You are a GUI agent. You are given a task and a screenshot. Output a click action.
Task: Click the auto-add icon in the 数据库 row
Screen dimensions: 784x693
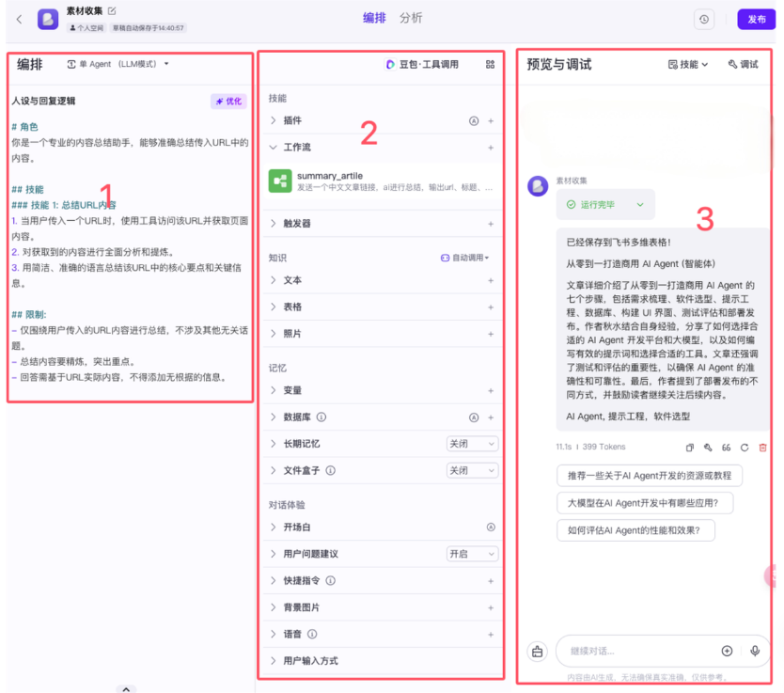(474, 417)
